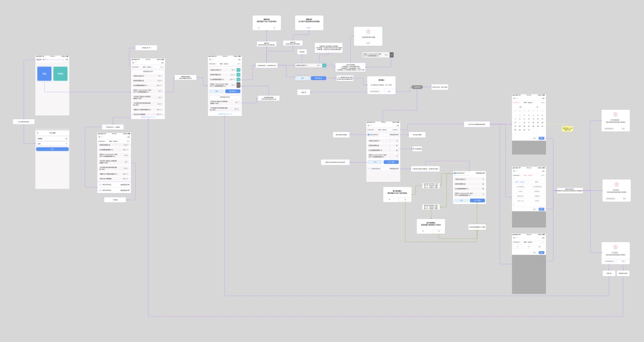Click the standalone light-blue button beside the blue pill
This screenshot has width=644, height=342.
coord(303,78)
